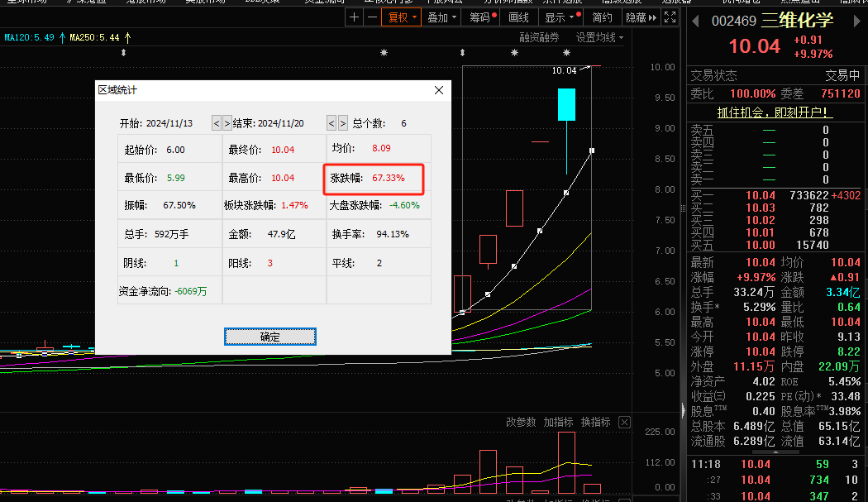The height and width of the screenshot is (502, 868).
Task: Toggle the 简约 simple mode
Action: pyautogui.click(x=603, y=17)
